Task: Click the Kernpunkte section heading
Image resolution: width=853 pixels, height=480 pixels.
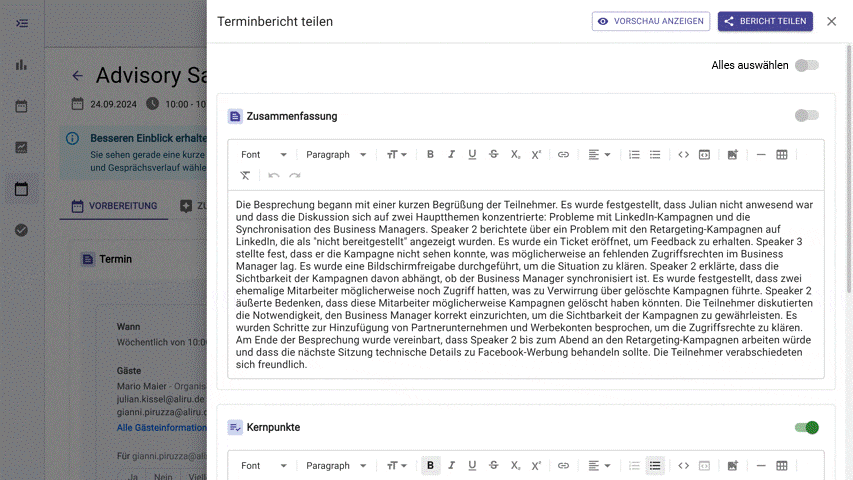Action: click(x=273, y=427)
